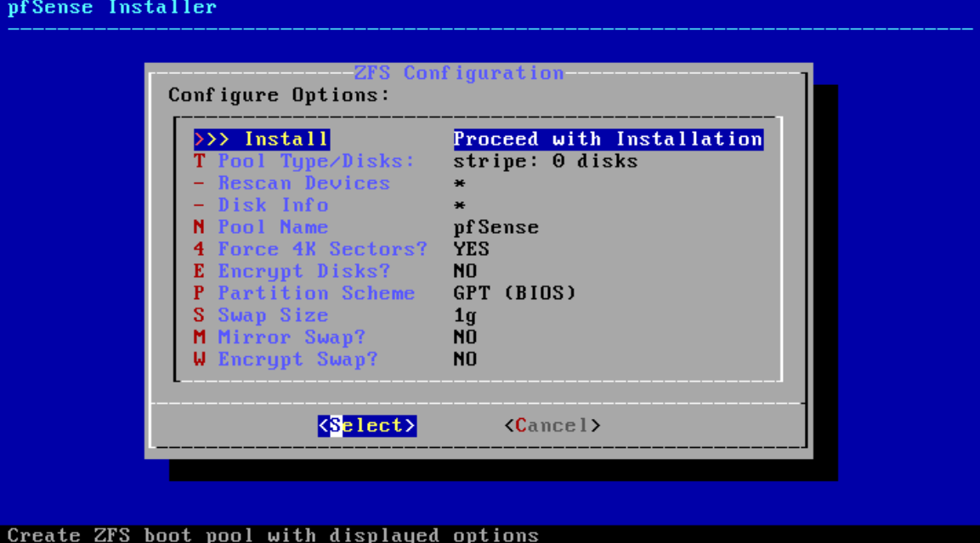
Task: Click the 'stripe: 0 disks' value
Action: [x=545, y=161]
